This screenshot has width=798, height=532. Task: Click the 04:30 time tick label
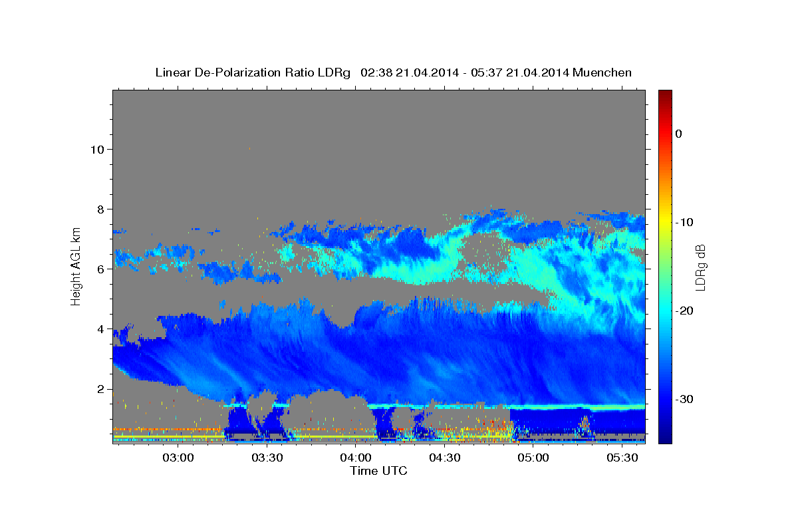445,458
